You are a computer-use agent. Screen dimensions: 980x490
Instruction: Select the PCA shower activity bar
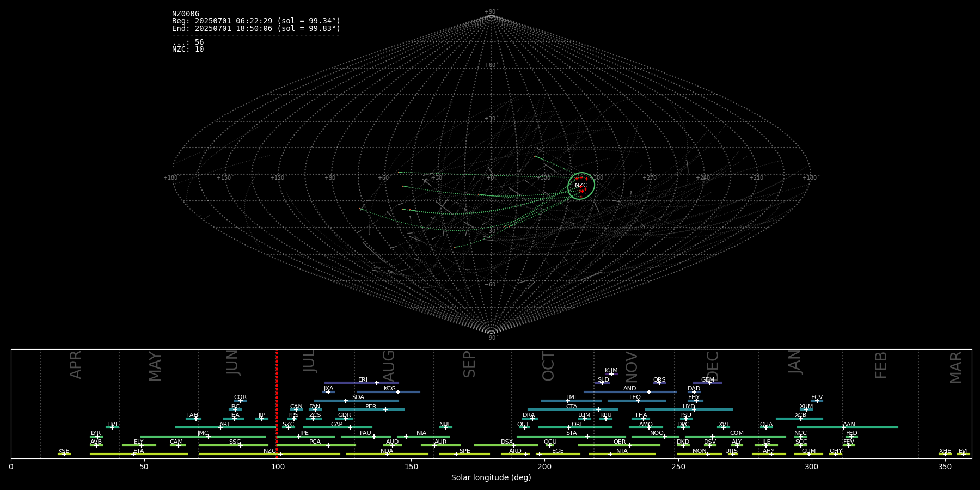pyautogui.click(x=316, y=445)
